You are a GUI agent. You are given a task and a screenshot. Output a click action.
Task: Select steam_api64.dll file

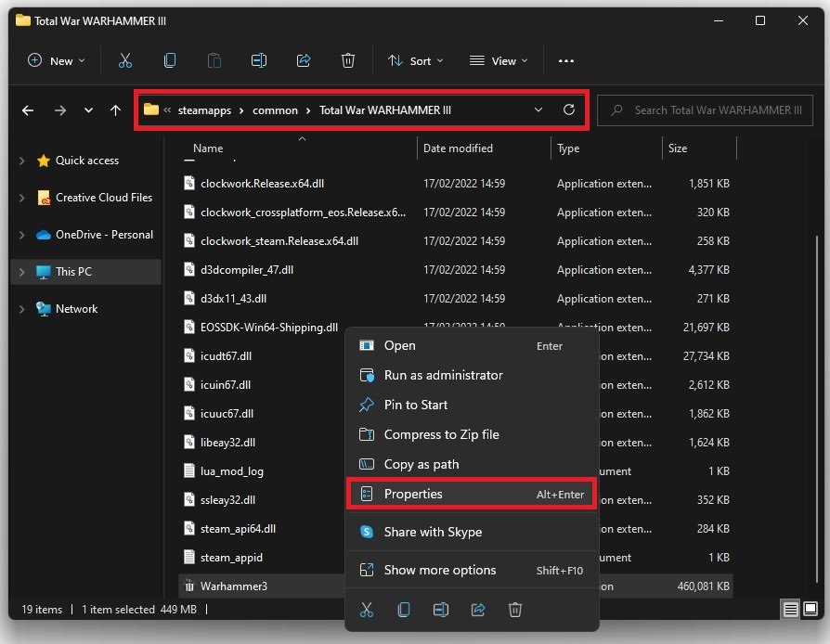(238, 528)
